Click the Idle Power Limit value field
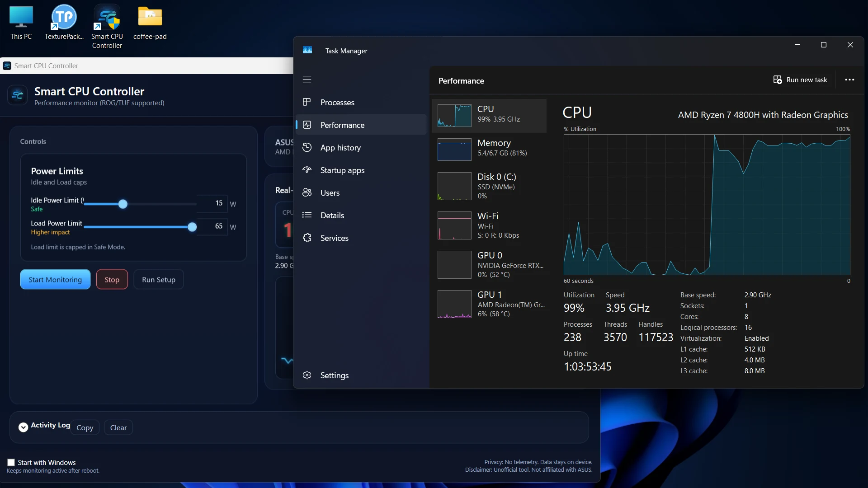Image resolution: width=868 pixels, height=488 pixels. coord(212,203)
